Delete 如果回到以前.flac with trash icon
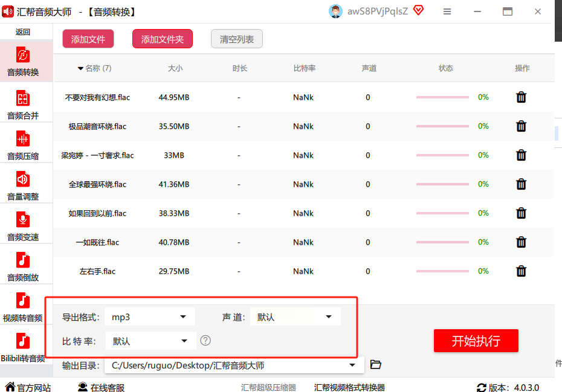Screen dimensions: 562x392 [x=521, y=213]
